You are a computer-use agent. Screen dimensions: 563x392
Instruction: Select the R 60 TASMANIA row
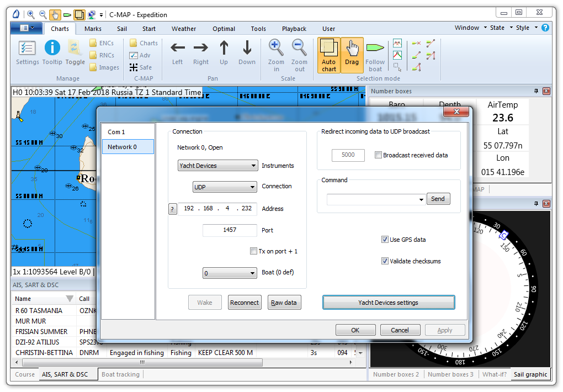55,310
